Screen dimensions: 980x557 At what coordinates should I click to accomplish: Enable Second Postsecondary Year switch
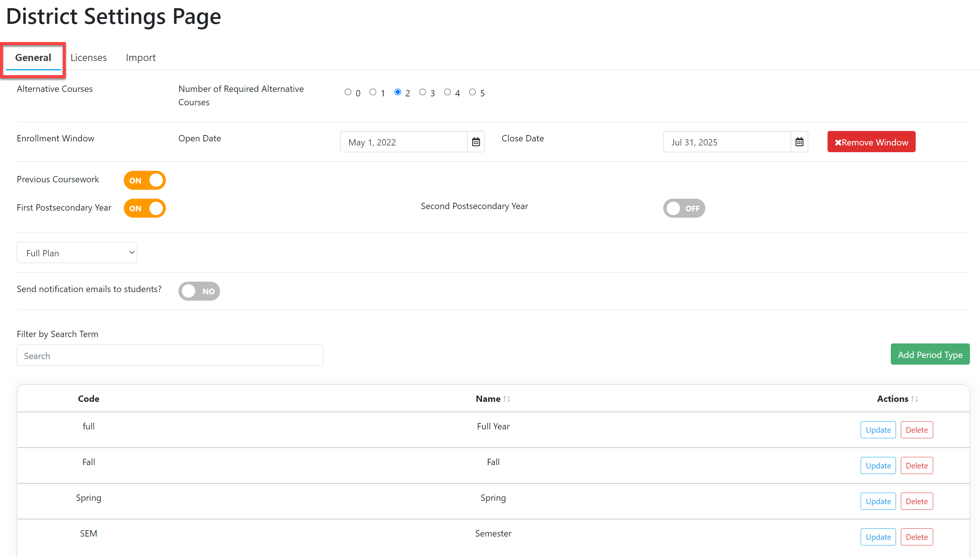point(684,208)
